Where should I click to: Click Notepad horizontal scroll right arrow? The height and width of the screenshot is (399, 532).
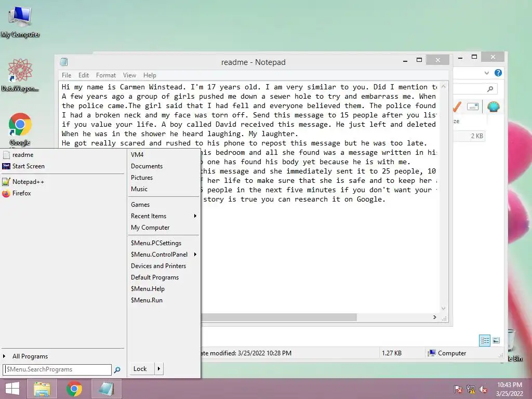coord(435,317)
